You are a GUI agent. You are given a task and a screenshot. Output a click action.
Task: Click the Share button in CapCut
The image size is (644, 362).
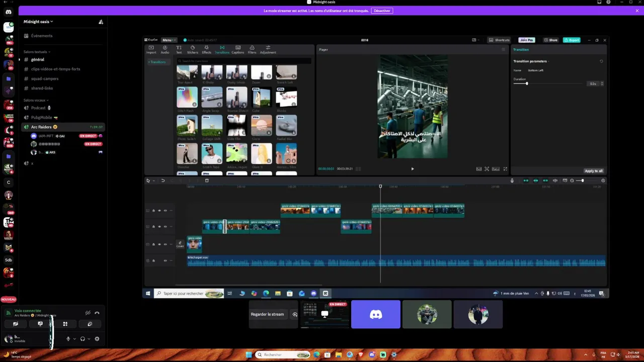pos(552,40)
